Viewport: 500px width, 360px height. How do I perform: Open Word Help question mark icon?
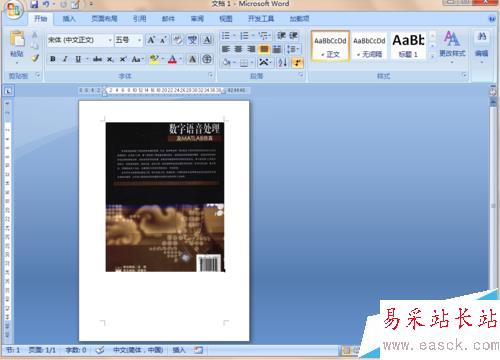point(492,19)
